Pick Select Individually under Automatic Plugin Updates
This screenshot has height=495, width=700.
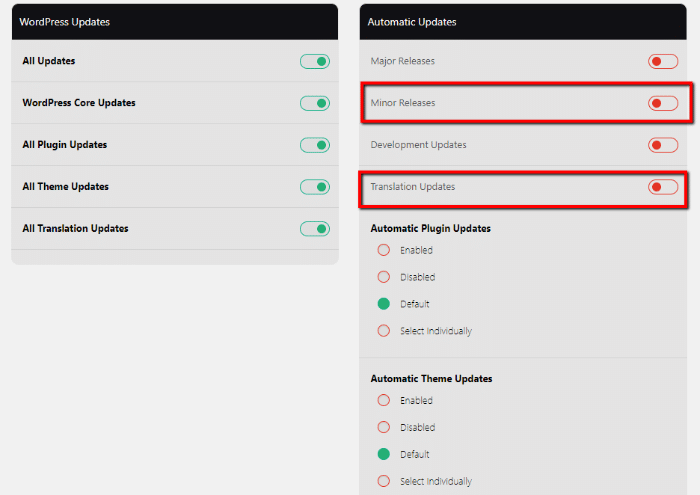click(x=383, y=331)
